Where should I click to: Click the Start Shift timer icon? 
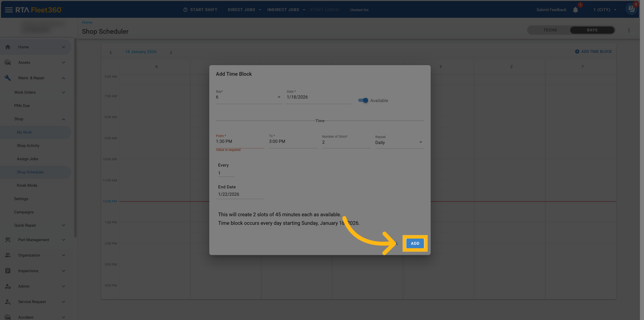(x=185, y=10)
